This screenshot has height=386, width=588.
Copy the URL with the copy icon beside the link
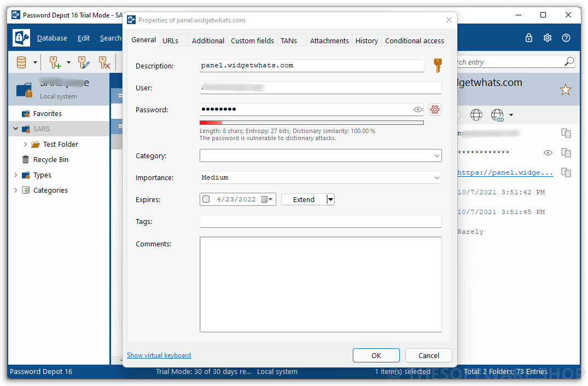(566, 172)
